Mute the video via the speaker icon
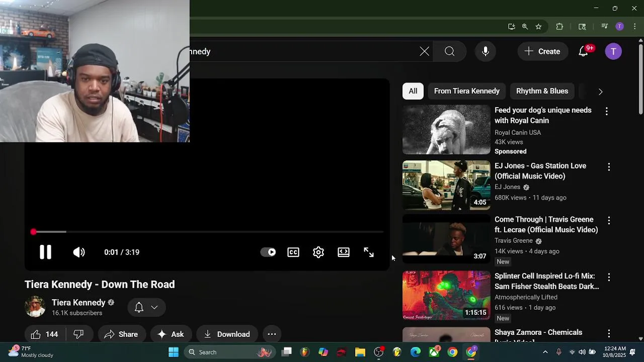The height and width of the screenshot is (362, 644). 79,252
